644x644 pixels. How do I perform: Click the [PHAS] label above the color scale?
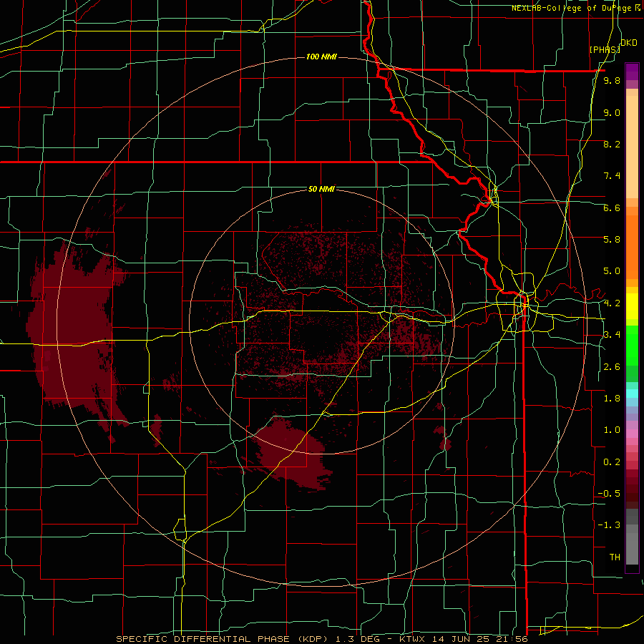[604, 49]
